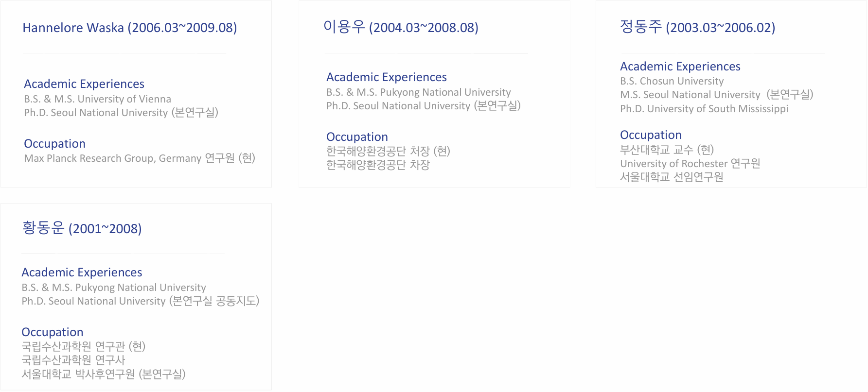
Task: Select 서울대학교 박사후연구원 (본연구실) line
Action: click(104, 374)
